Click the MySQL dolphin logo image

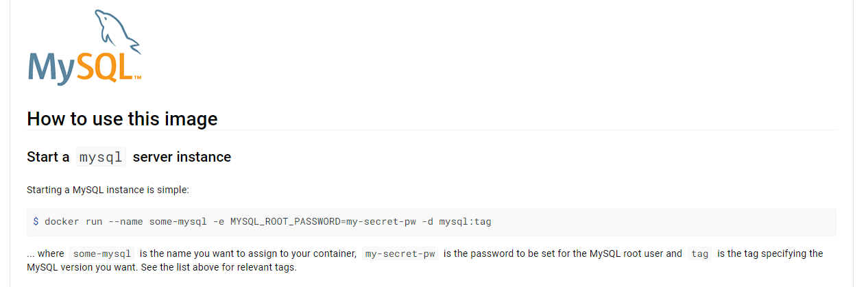(85, 47)
